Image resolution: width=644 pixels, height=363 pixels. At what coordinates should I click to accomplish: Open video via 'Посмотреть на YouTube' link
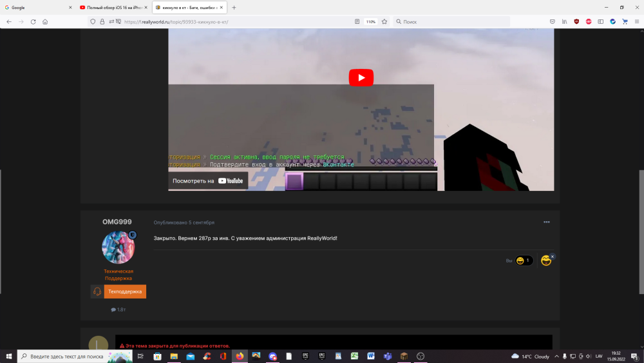click(208, 181)
